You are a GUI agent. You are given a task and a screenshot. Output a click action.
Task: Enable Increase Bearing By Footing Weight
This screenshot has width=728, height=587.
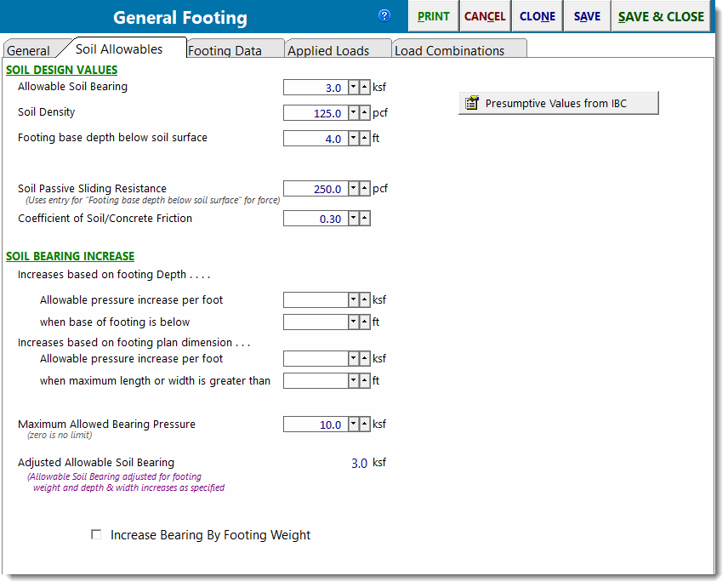tap(96, 535)
